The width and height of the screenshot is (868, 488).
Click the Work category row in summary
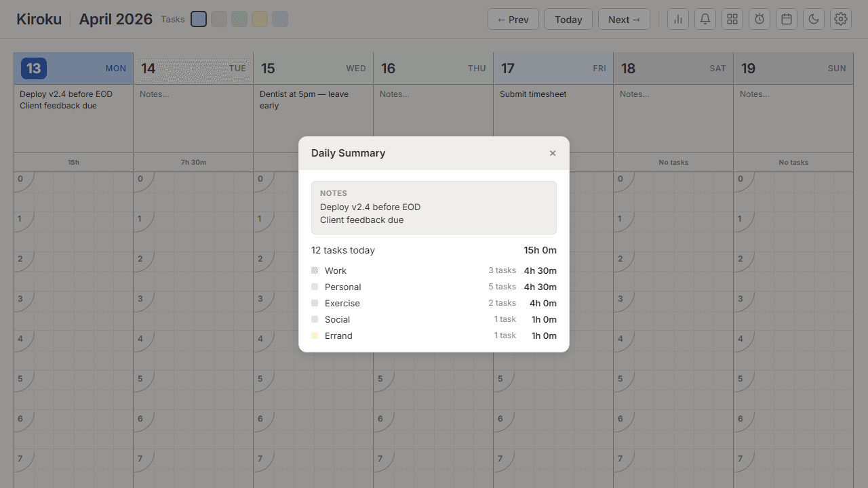(x=434, y=270)
